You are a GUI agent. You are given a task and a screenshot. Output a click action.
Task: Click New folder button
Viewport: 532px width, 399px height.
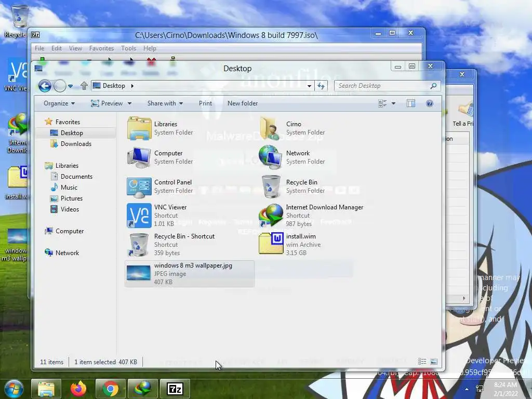(x=243, y=103)
